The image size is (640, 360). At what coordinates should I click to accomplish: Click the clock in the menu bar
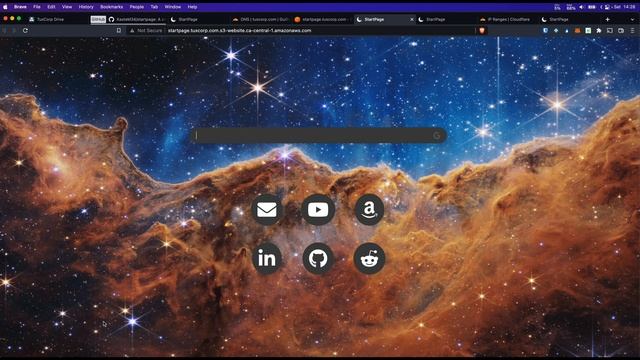point(624,7)
